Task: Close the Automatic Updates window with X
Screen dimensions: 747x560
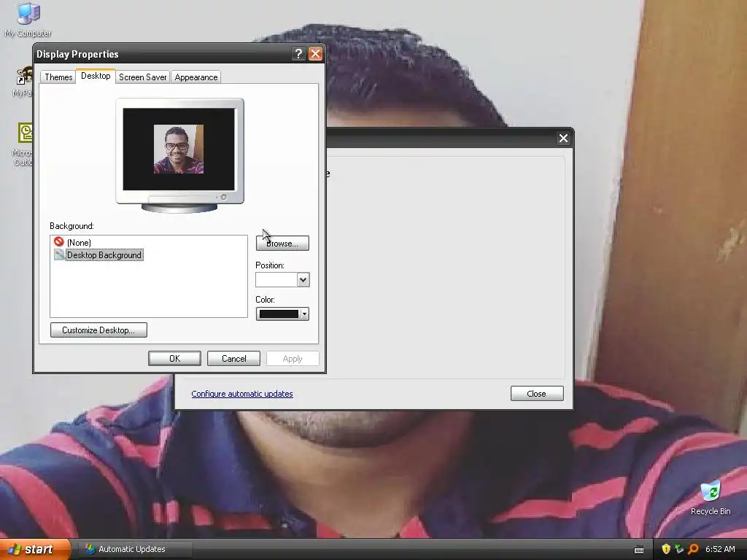Action: point(563,138)
